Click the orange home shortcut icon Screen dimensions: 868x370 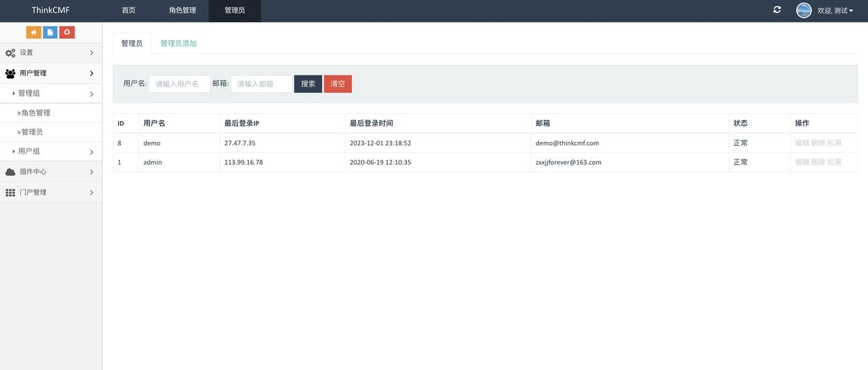click(x=34, y=32)
